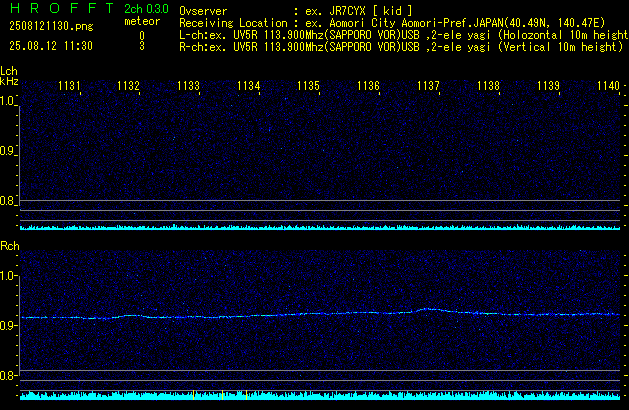Click the Rch channel label

tap(10, 246)
